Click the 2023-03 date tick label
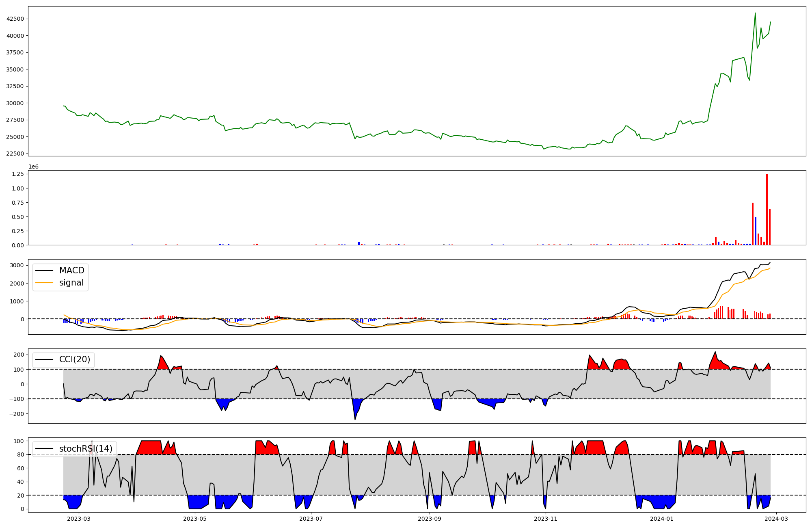This screenshot has width=812, height=528. click(x=79, y=519)
